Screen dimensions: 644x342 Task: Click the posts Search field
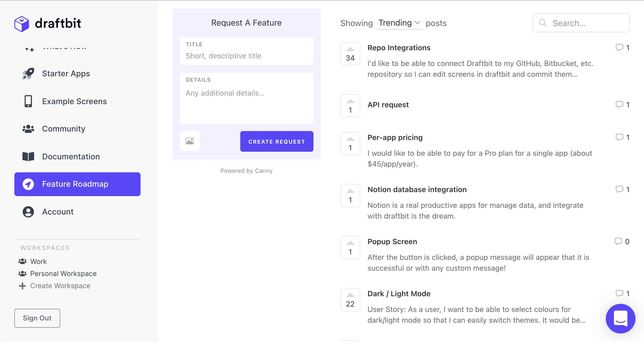point(581,23)
